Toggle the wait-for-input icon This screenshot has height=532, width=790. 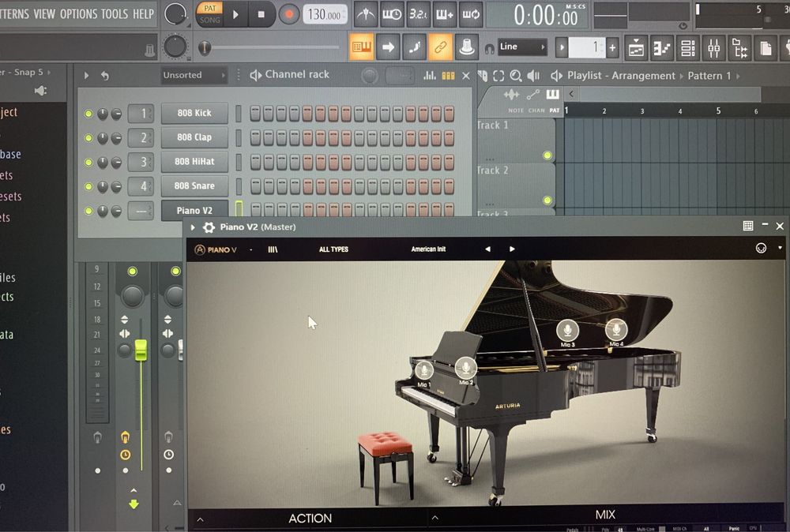(392, 14)
